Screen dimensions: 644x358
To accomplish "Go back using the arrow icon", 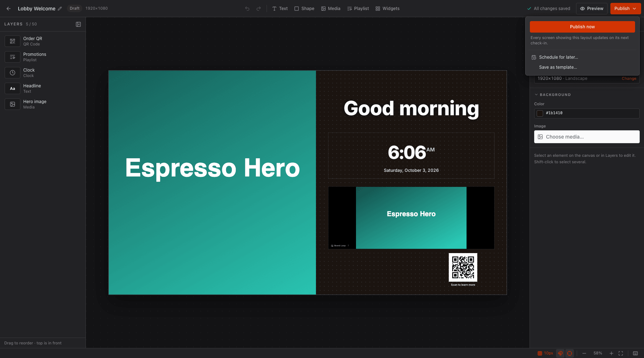I will tap(9, 9).
